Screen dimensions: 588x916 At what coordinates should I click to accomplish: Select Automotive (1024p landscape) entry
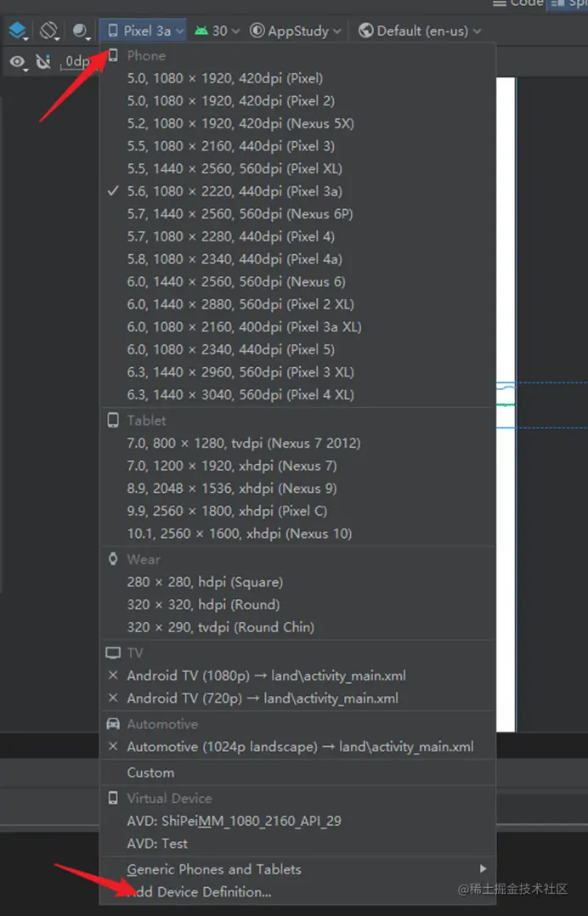click(x=297, y=747)
